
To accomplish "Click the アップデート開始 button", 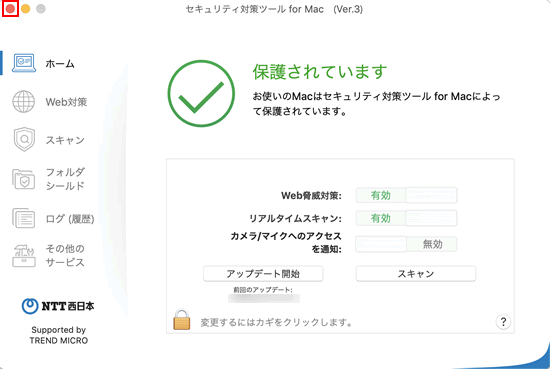I will [x=263, y=274].
